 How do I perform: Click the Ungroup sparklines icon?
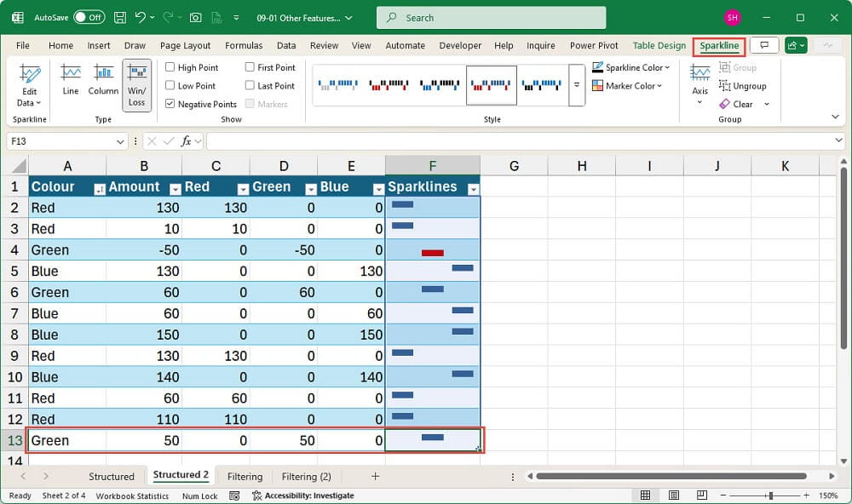click(744, 85)
